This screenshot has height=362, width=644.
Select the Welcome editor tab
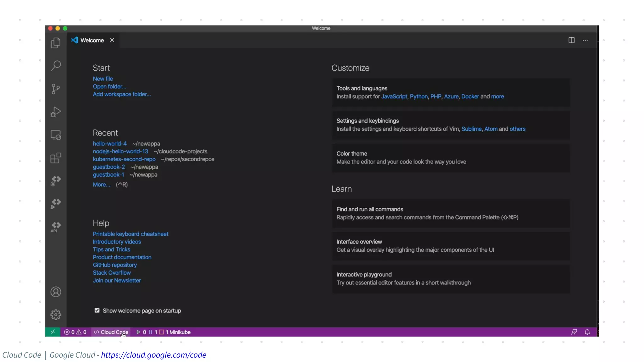tap(93, 40)
